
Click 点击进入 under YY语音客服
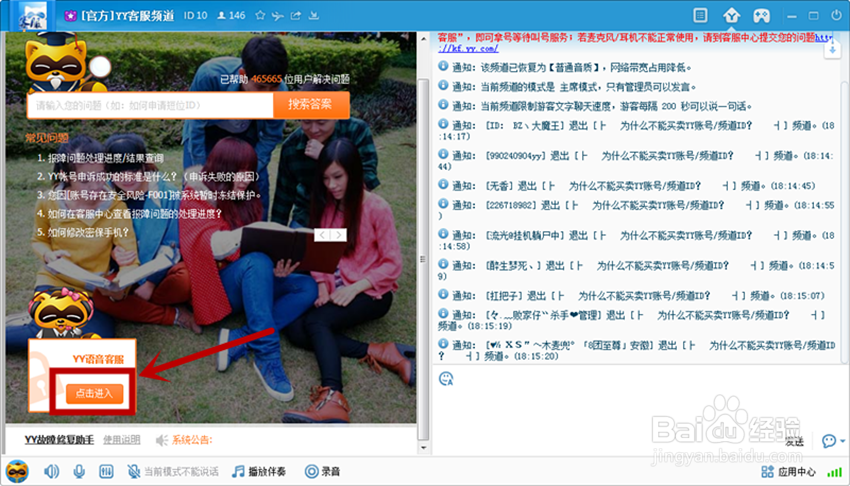pyautogui.click(x=94, y=393)
